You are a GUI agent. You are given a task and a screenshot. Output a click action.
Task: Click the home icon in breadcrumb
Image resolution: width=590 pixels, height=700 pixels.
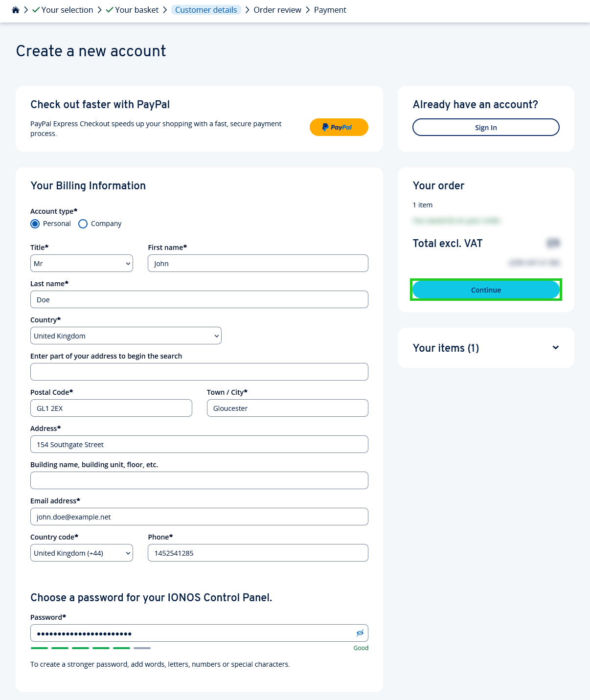coord(16,10)
